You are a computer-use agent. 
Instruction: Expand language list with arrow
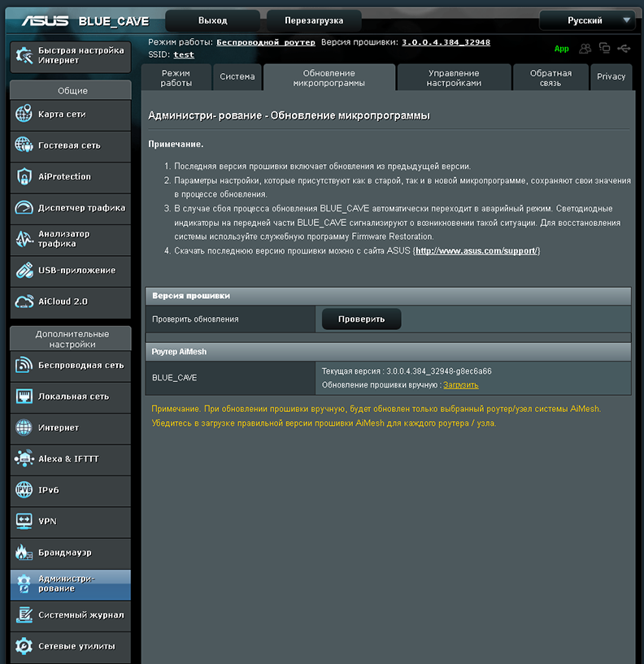click(627, 20)
